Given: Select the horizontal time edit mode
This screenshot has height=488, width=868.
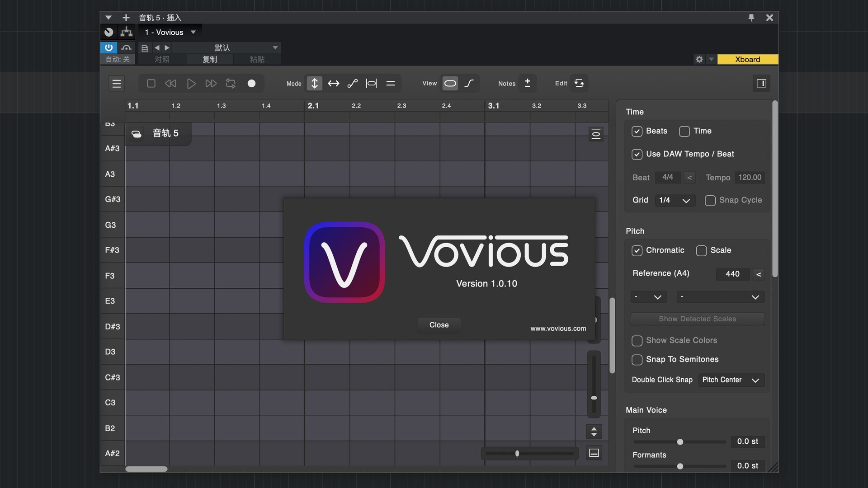Looking at the screenshot, I should (x=334, y=84).
